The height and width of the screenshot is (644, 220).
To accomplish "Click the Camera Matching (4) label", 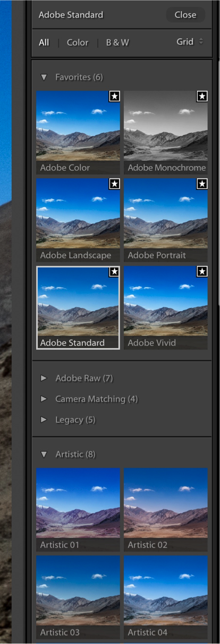I will tap(97, 399).
